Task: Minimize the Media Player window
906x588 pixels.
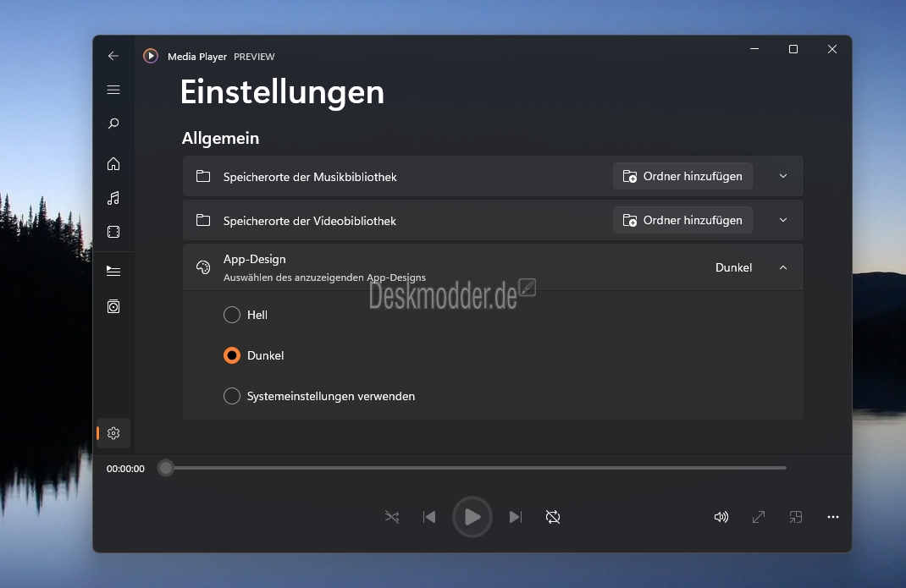Action: click(x=754, y=49)
